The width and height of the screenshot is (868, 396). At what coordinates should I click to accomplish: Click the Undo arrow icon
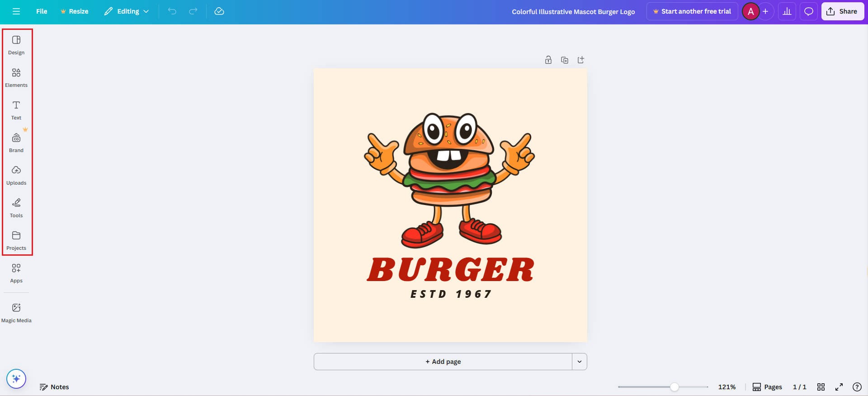(x=172, y=11)
